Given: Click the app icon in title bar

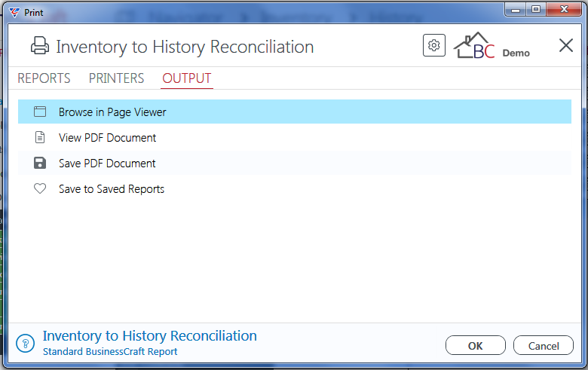Looking at the screenshot, I should pos(14,12).
